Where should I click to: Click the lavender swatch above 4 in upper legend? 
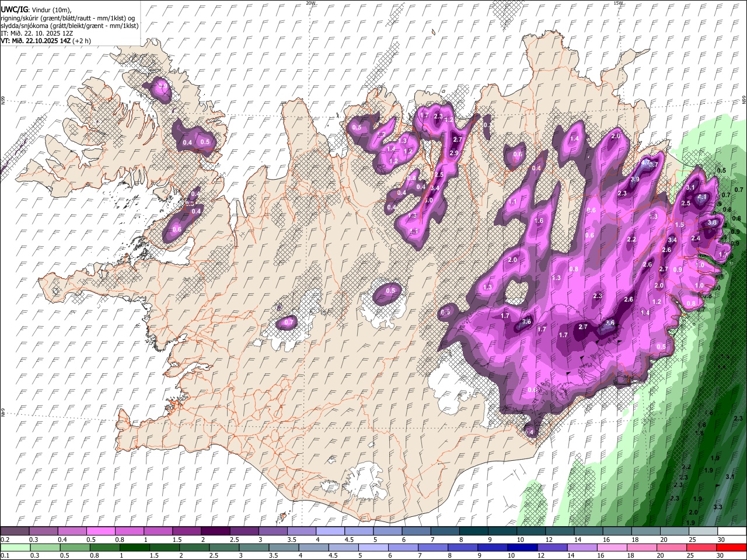coord(330,531)
